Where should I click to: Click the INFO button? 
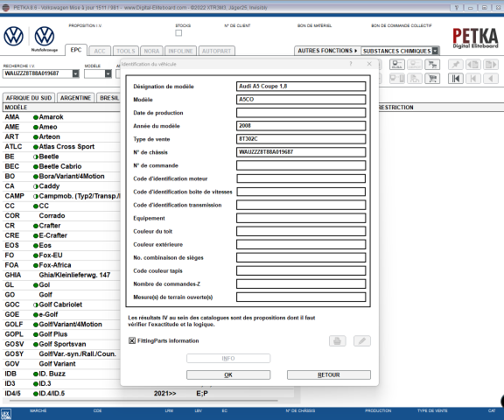coord(228,358)
